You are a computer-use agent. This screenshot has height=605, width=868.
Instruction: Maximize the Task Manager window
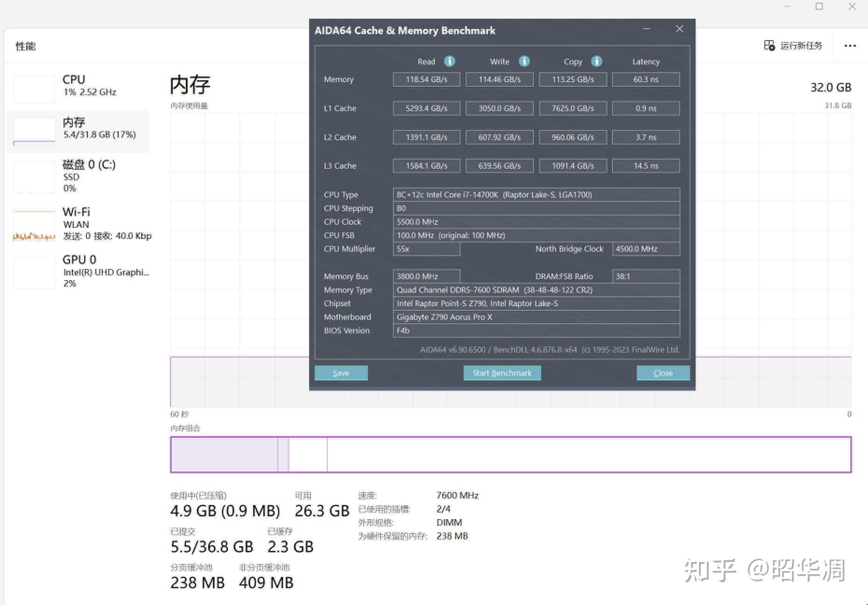[819, 7]
